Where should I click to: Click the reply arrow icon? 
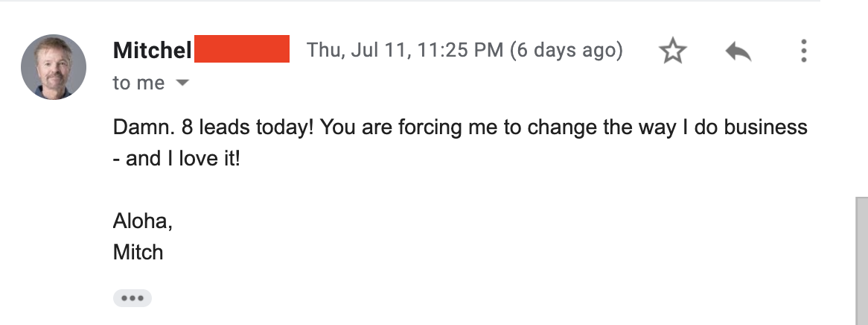coord(738,51)
